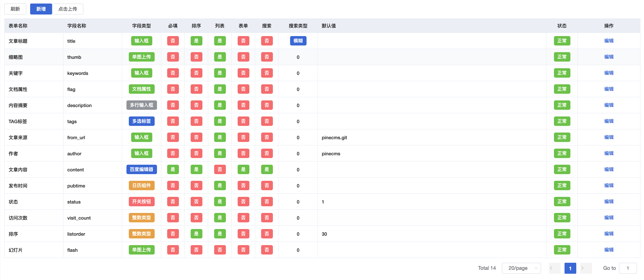Click the 百度编辑器 field type tag
The image size is (644, 280).
(142, 170)
